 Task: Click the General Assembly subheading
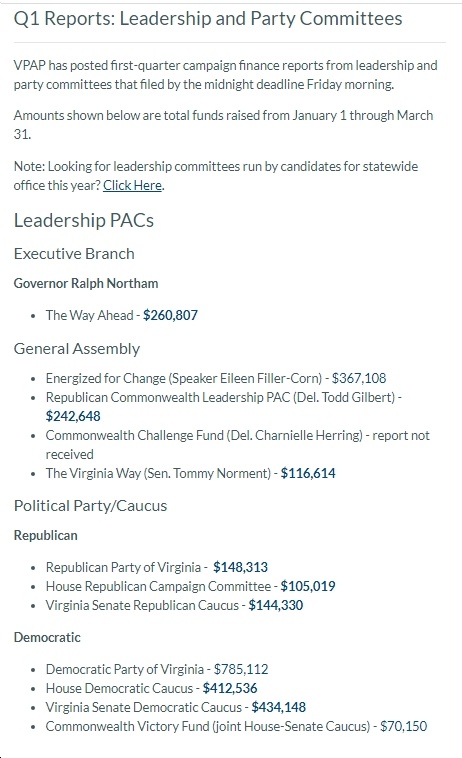77,349
